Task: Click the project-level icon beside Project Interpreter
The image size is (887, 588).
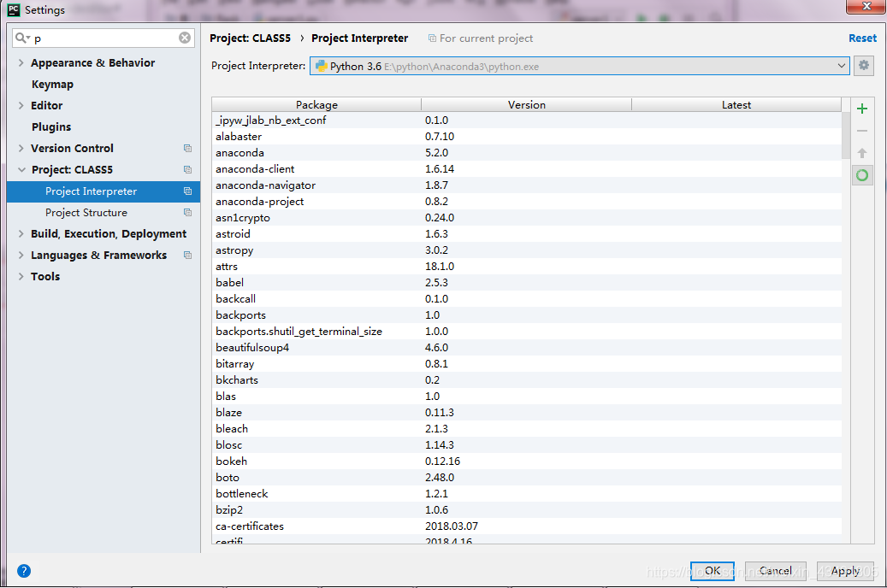Action: pyautogui.click(x=187, y=191)
